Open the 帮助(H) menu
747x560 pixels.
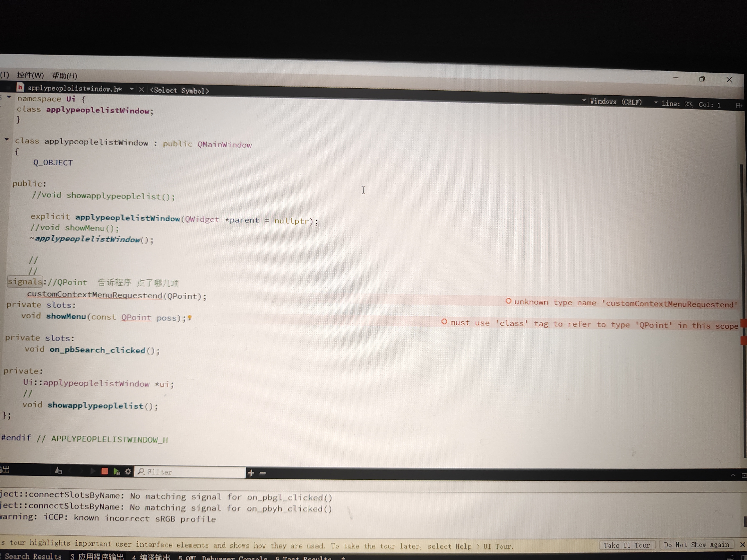(64, 76)
